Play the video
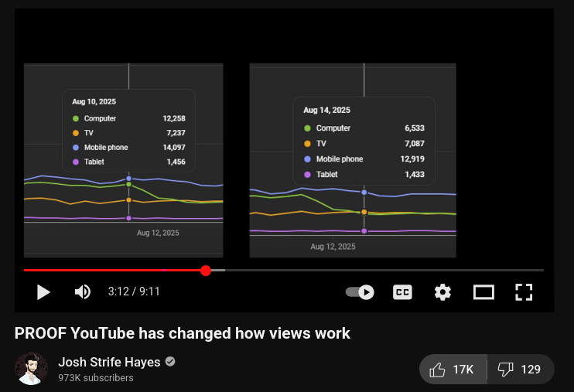This screenshot has height=392, width=574. click(43, 292)
